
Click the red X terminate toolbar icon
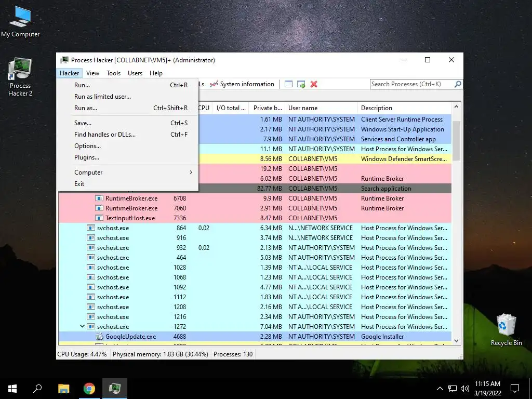coord(314,84)
